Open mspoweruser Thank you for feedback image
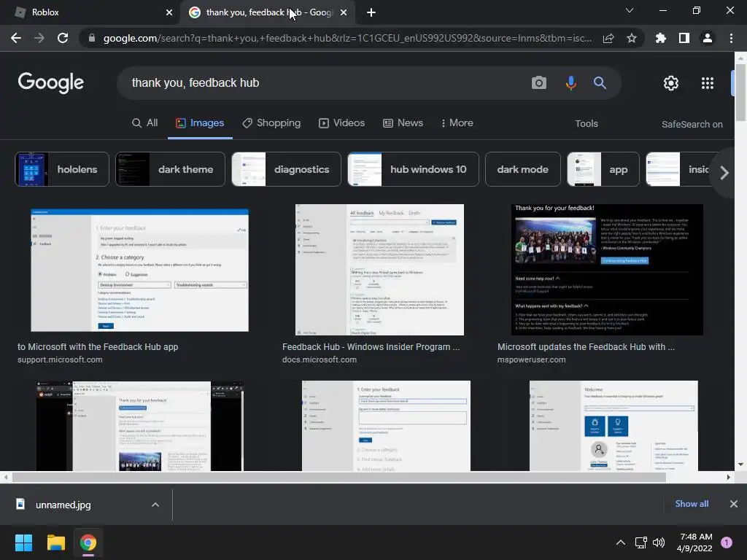 pyautogui.click(x=607, y=270)
